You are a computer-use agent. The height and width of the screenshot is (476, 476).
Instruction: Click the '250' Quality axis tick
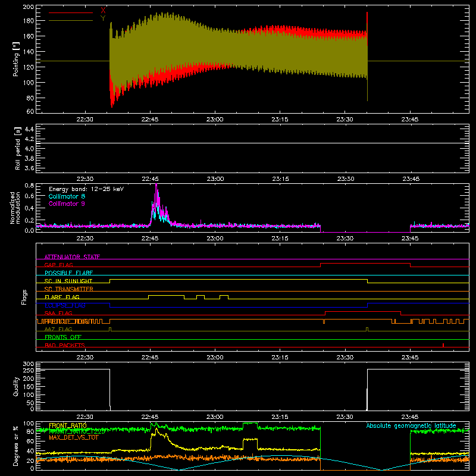[x=28, y=370]
